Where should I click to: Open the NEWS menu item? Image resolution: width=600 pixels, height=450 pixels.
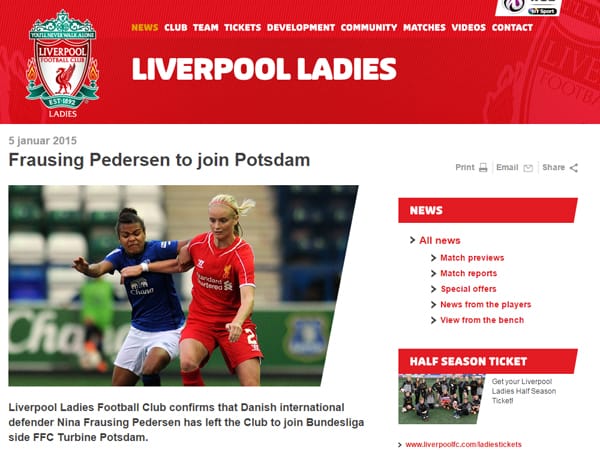[x=145, y=28]
